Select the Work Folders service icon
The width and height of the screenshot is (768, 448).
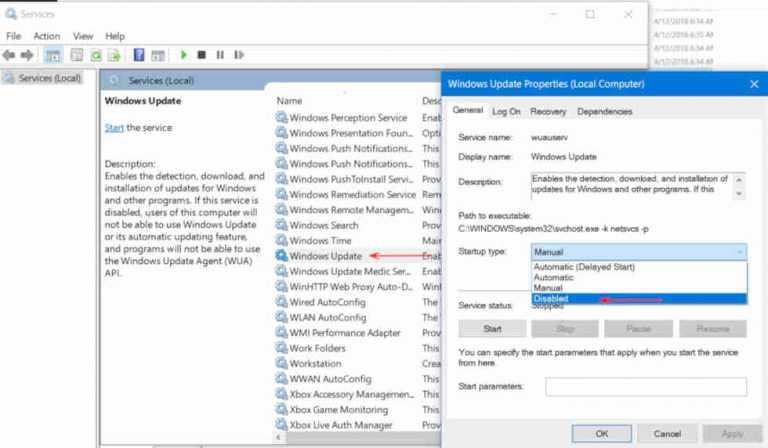pos(281,348)
